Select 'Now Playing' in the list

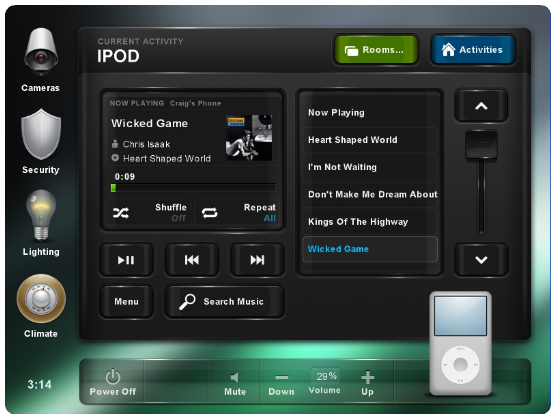(x=370, y=113)
